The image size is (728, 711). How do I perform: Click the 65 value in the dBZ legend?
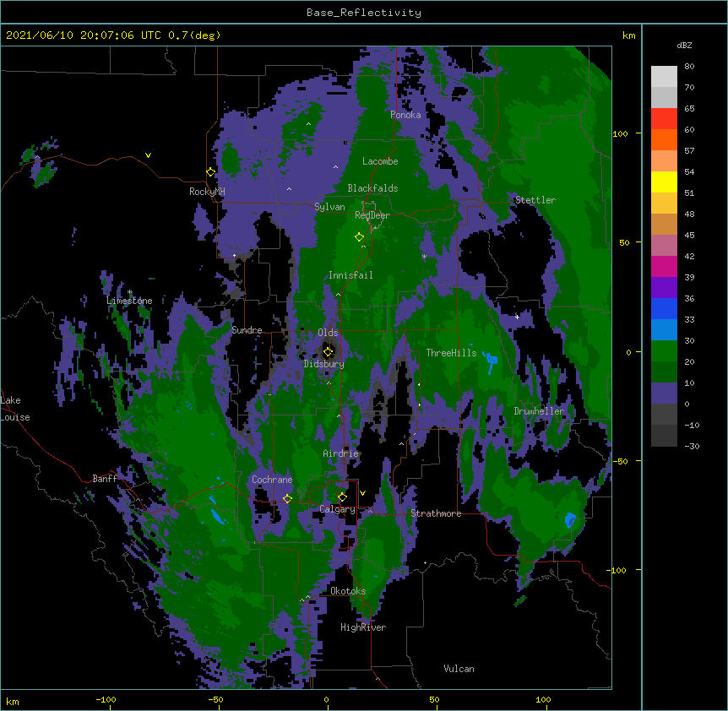[689, 109]
